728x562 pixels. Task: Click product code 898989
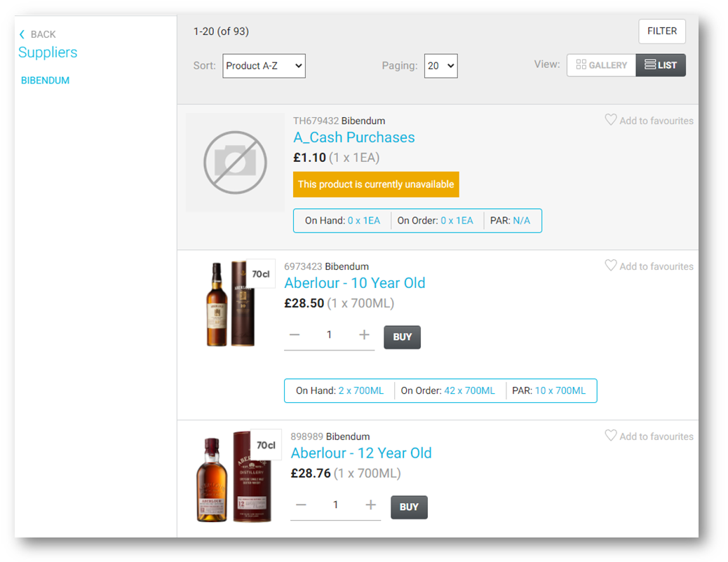click(307, 437)
